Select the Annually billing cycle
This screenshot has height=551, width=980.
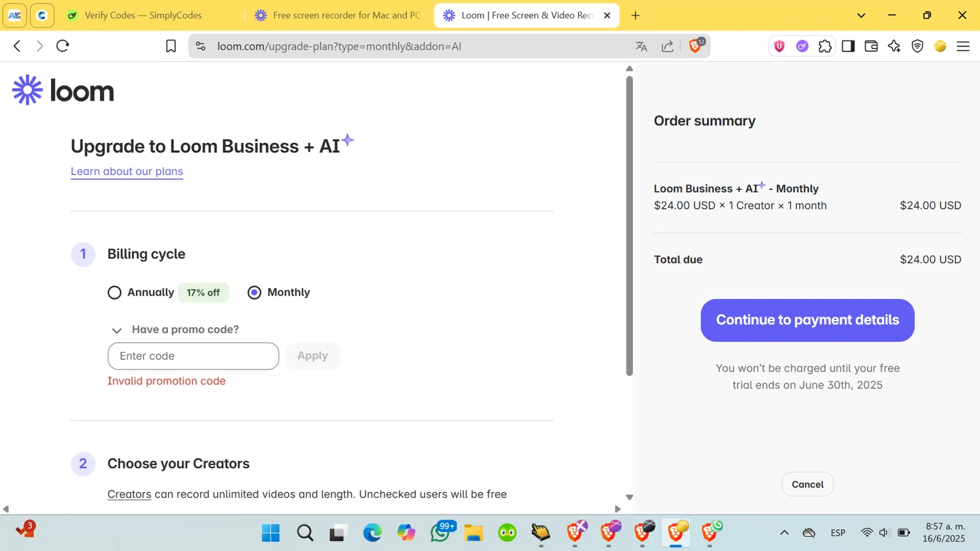tap(114, 292)
